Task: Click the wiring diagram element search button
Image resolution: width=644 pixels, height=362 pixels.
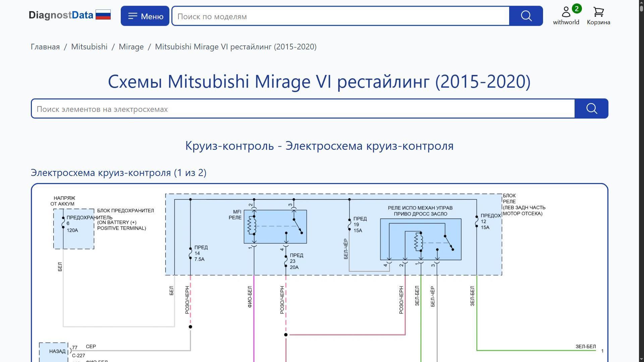Action: 591,108
